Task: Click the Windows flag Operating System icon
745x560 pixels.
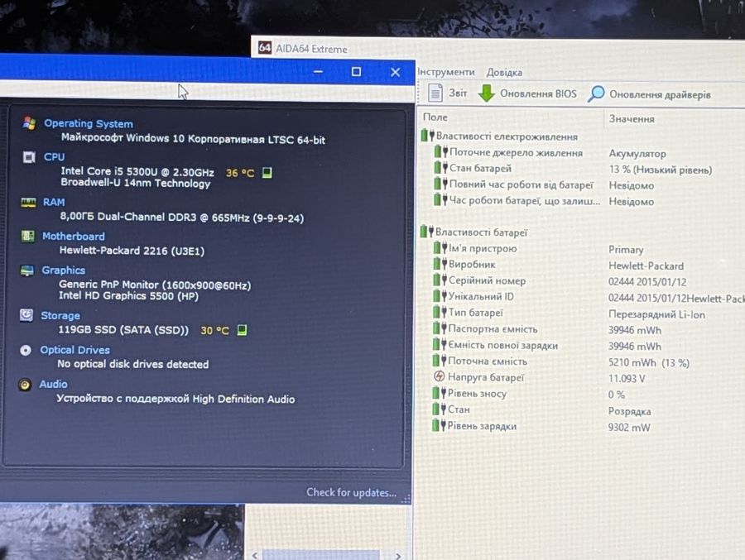Action: pos(29,122)
